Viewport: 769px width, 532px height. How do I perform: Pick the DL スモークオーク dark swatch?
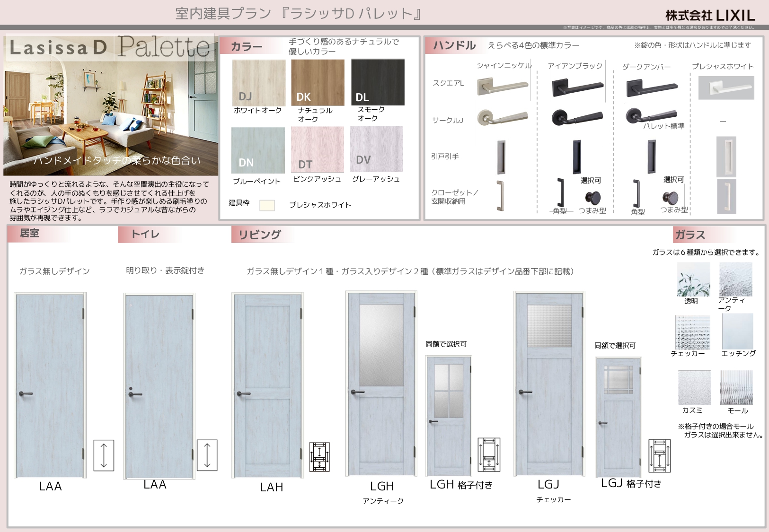pyautogui.click(x=378, y=82)
